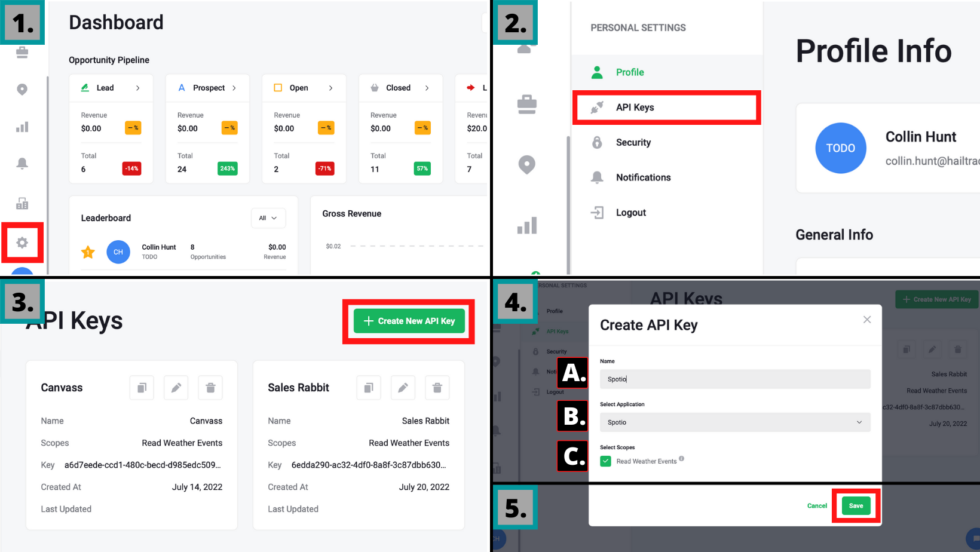Copy the Sales Rabbit API key
Image resolution: width=980 pixels, height=552 pixels.
(369, 388)
